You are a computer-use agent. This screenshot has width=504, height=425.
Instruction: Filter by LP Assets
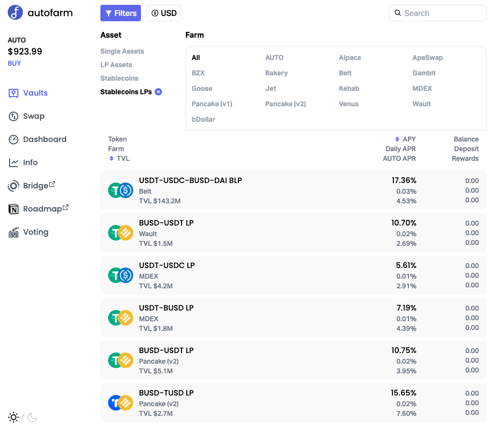click(116, 65)
